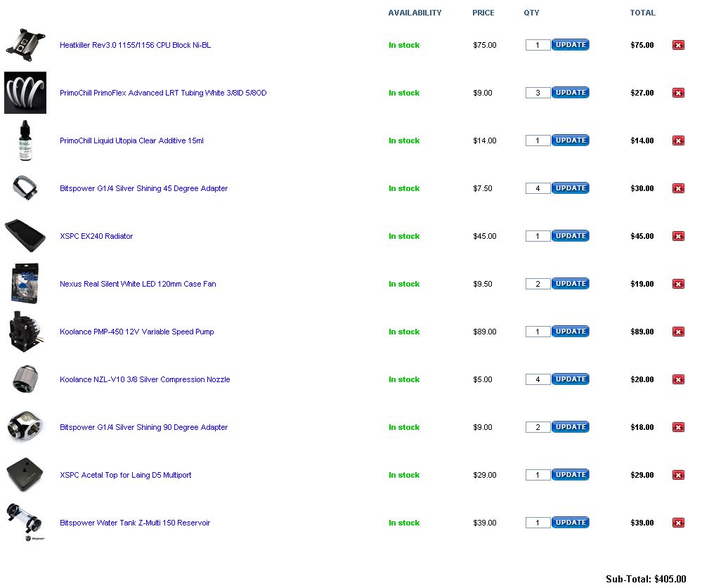Update quantity for Bitspower Reservoir

[x=571, y=523]
